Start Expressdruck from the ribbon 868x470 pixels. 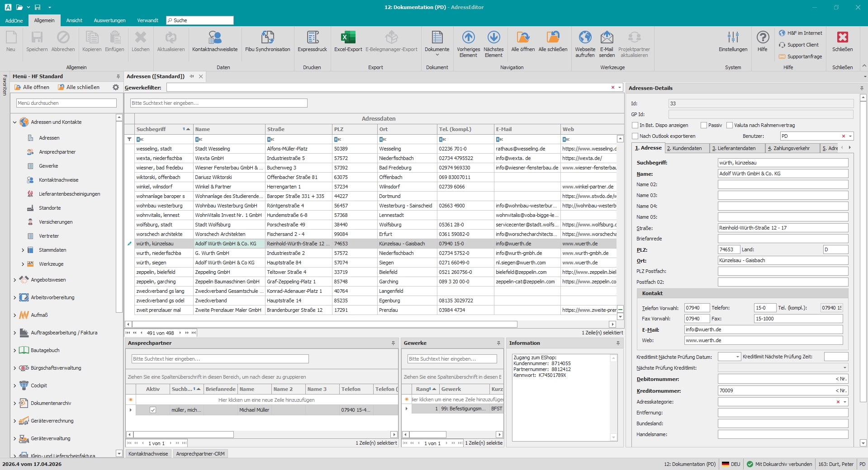[x=312, y=42]
